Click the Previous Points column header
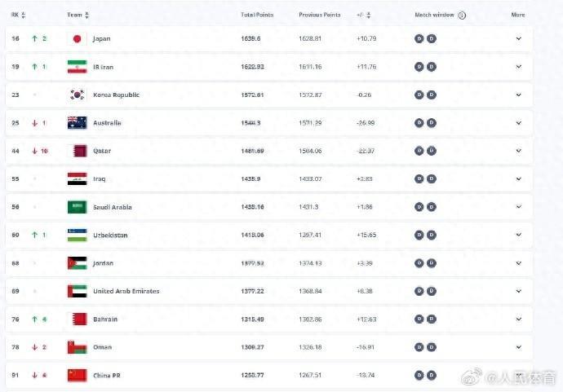This screenshot has height=392, width=563. (x=318, y=15)
